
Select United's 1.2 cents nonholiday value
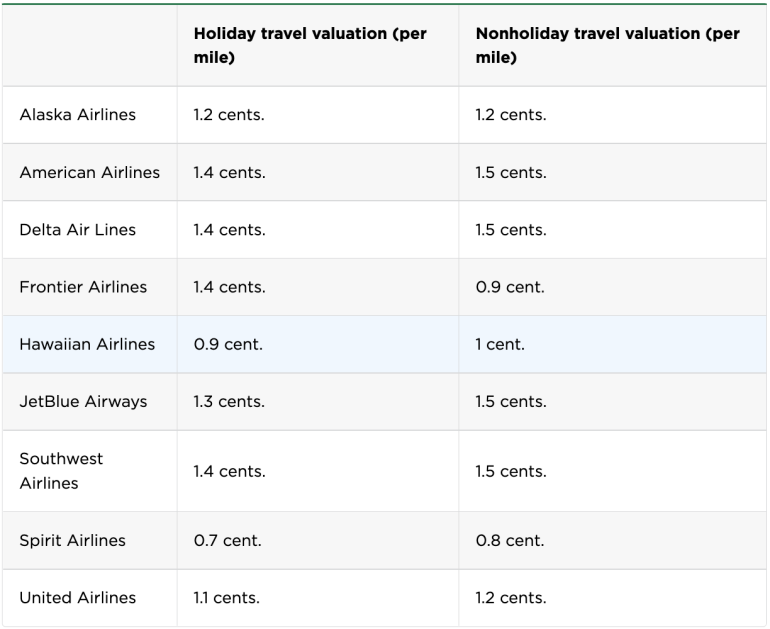tap(511, 597)
